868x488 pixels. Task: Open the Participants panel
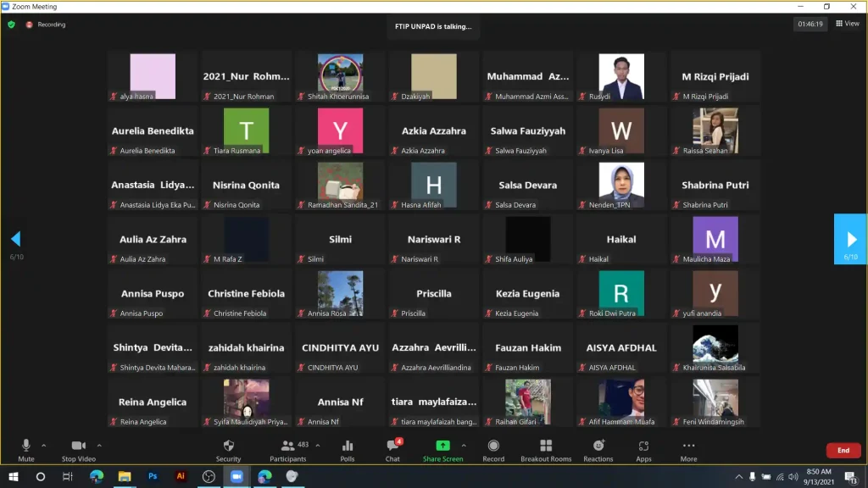tap(288, 450)
